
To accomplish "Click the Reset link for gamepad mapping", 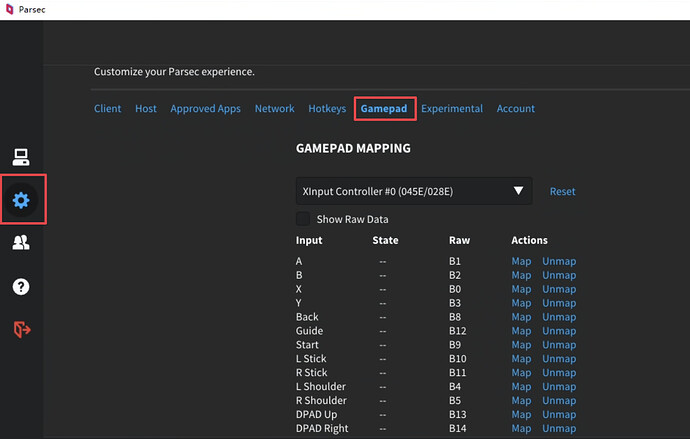I will point(562,192).
